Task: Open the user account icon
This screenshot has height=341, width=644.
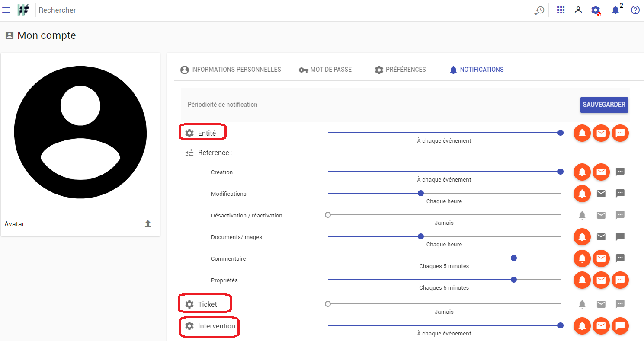Action: coord(578,10)
